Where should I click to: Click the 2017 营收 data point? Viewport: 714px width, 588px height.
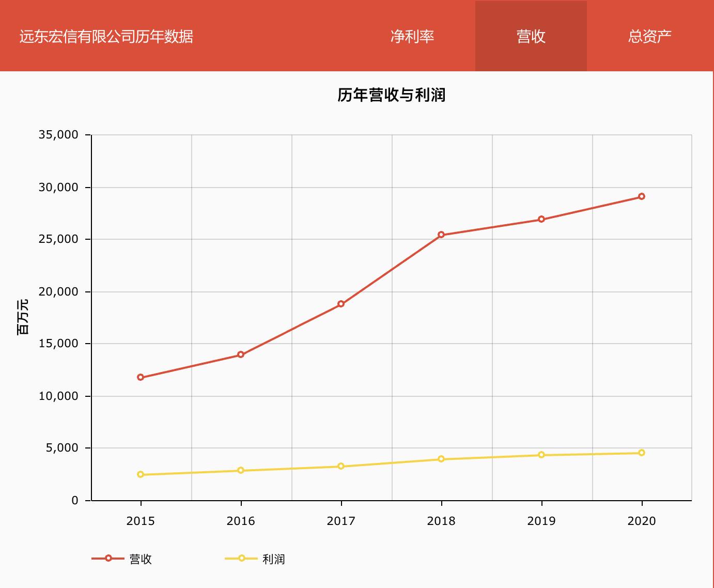pyautogui.click(x=341, y=304)
